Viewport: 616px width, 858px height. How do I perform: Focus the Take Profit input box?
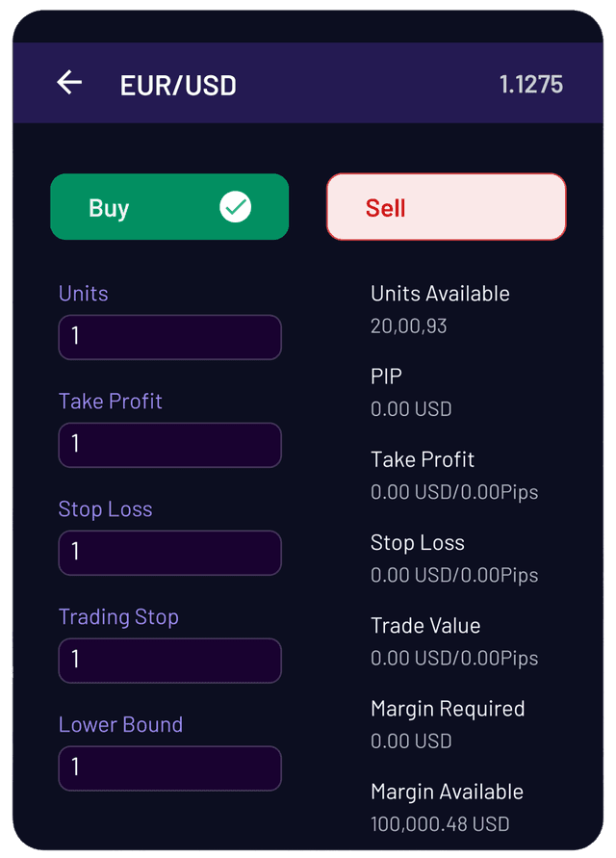(x=169, y=445)
